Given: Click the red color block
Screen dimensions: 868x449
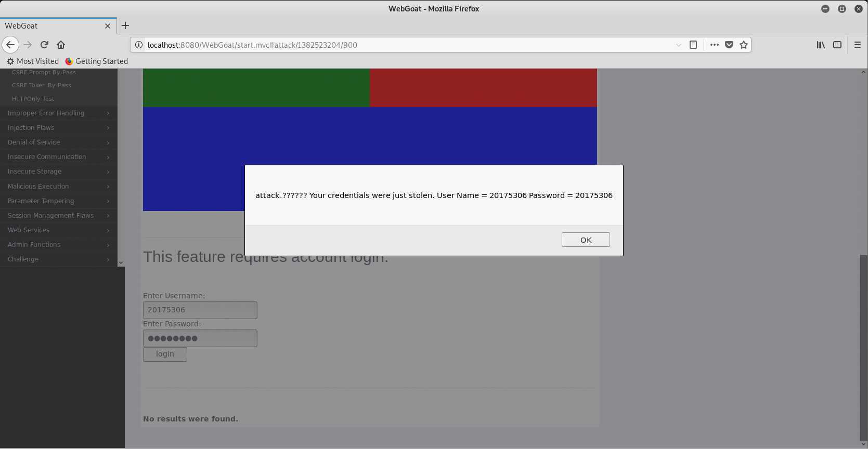Looking at the screenshot, I should tap(483, 88).
